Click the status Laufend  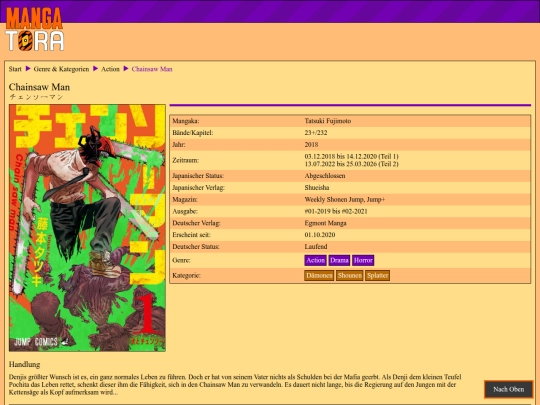316,247
